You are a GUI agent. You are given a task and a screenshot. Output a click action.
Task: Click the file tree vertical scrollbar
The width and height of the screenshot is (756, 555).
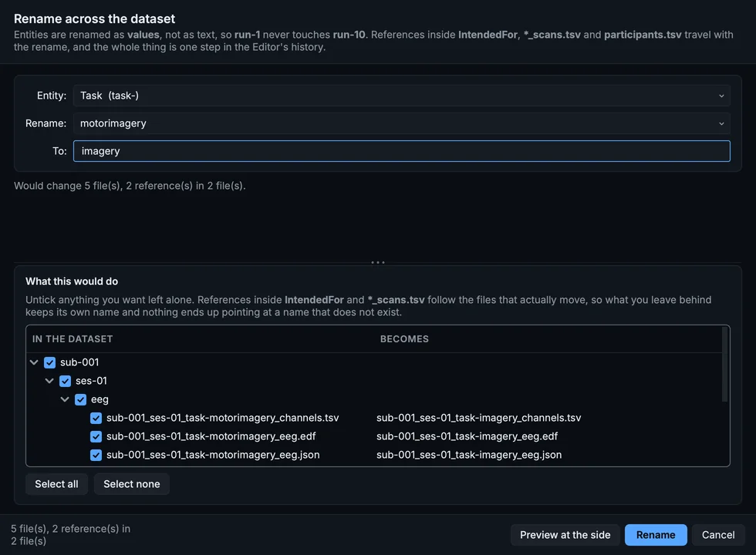[724, 364]
